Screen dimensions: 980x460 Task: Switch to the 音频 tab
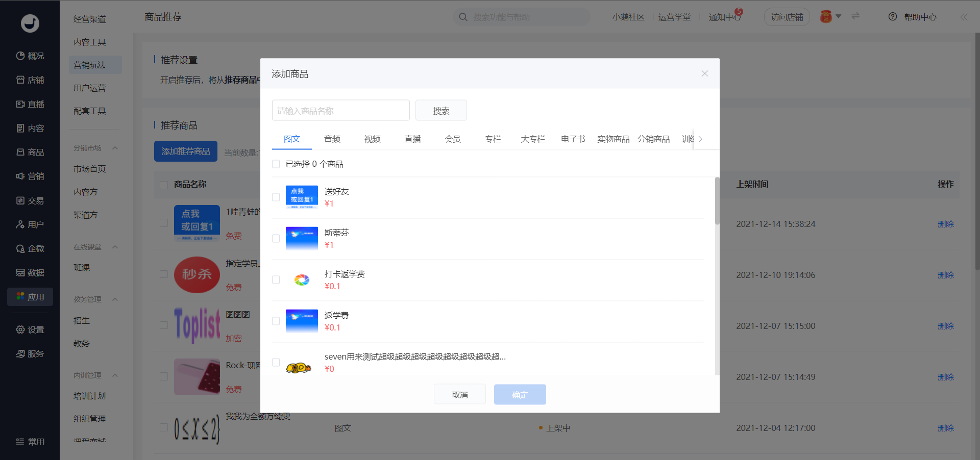332,139
